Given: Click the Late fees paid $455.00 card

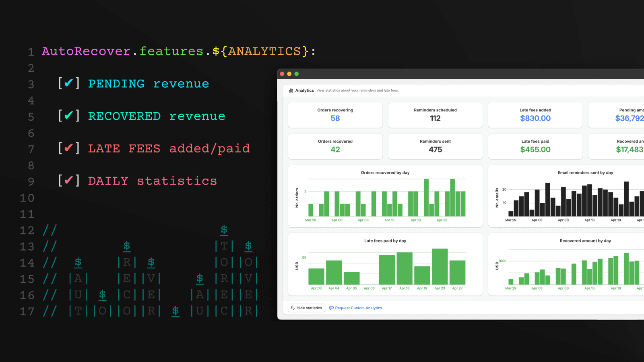Looking at the screenshot, I should 535,146.
